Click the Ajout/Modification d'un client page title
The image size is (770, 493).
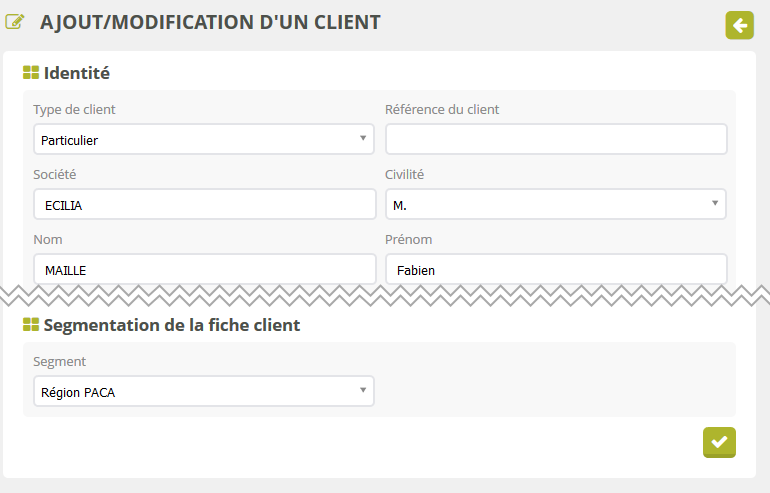click(210, 22)
